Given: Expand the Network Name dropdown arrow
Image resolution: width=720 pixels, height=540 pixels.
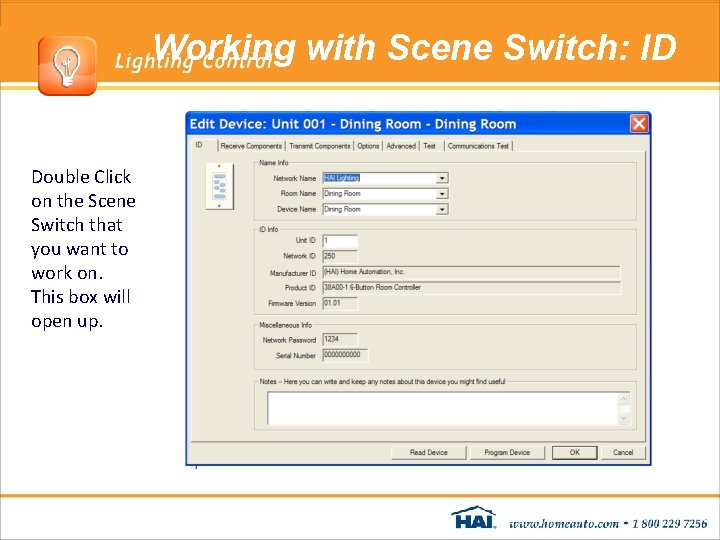Looking at the screenshot, I should (x=442, y=178).
